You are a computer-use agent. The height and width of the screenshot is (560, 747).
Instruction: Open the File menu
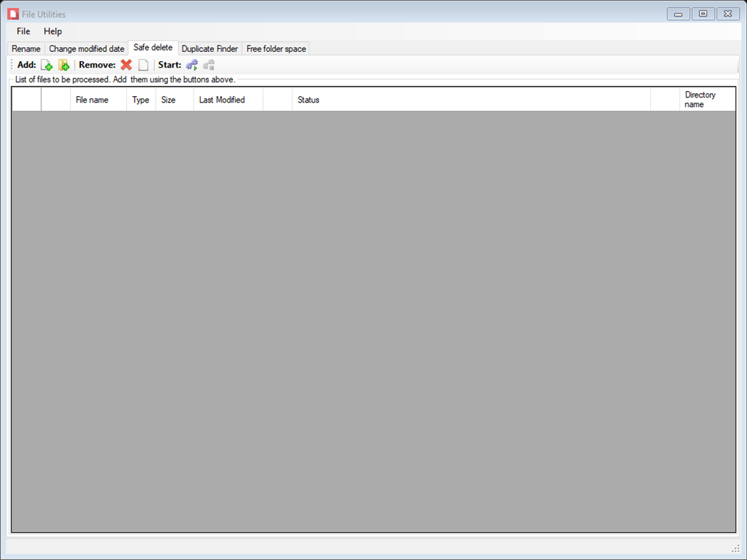22,31
